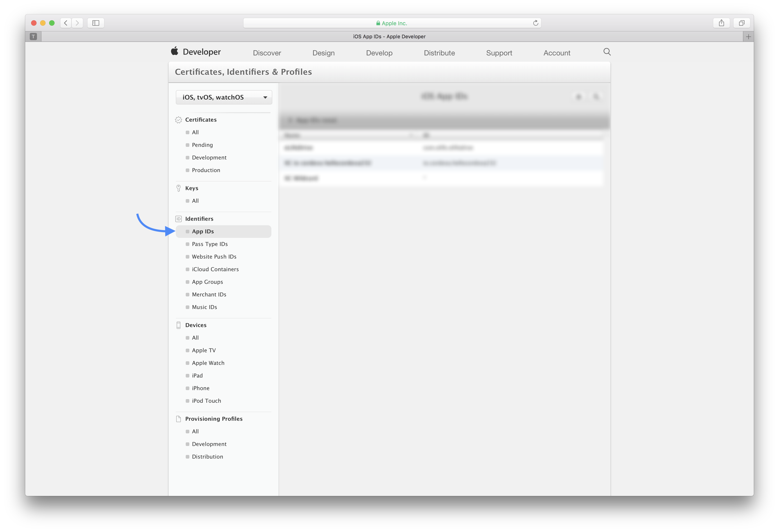Select Merchant IDs
The image size is (779, 532).
[209, 294]
